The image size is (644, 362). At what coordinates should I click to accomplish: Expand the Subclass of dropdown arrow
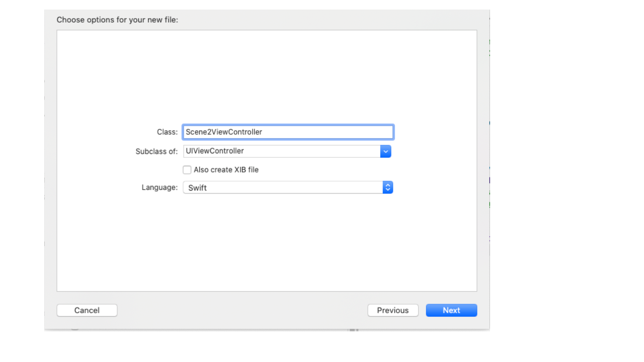385,151
